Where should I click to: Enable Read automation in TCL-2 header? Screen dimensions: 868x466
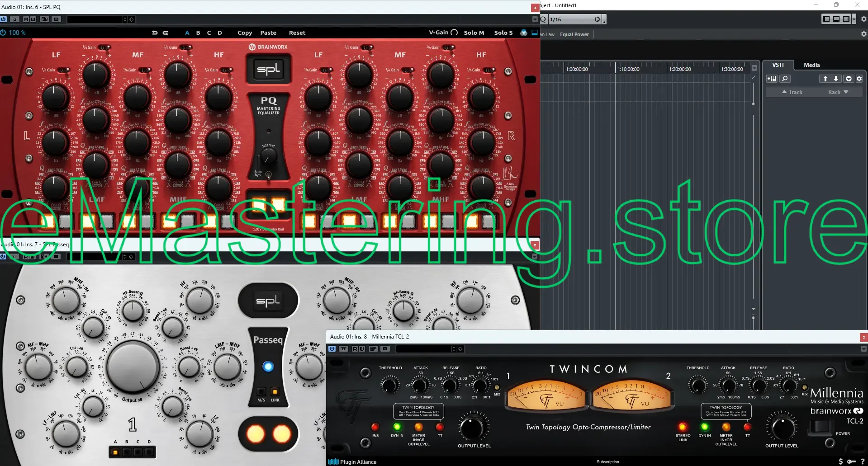point(355,349)
